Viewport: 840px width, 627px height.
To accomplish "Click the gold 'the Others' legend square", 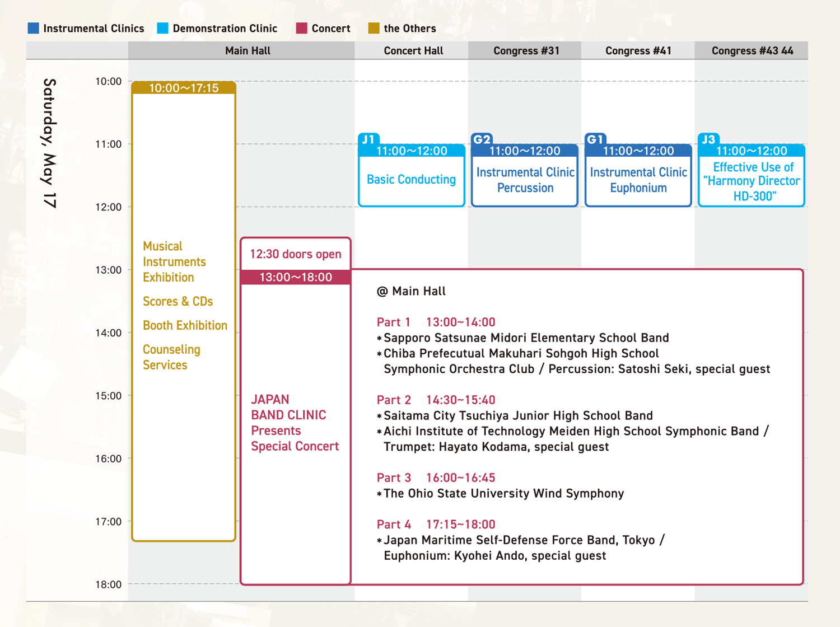I will point(374,29).
